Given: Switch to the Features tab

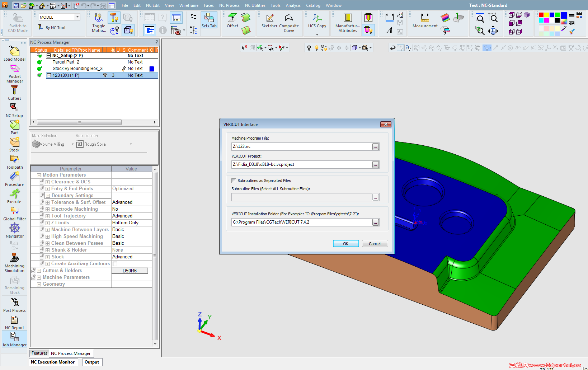Looking at the screenshot, I should (x=39, y=353).
